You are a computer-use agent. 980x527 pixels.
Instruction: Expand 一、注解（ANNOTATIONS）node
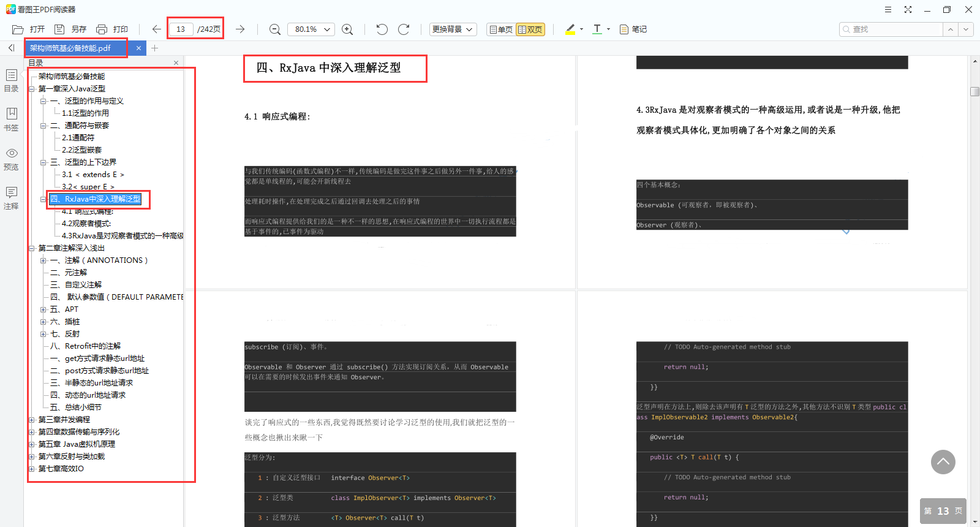[x=43, y=260]
